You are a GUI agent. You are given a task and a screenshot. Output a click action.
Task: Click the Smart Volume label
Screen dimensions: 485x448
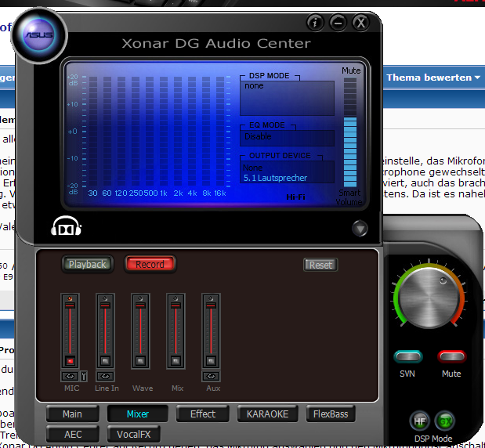pos(349,197)
